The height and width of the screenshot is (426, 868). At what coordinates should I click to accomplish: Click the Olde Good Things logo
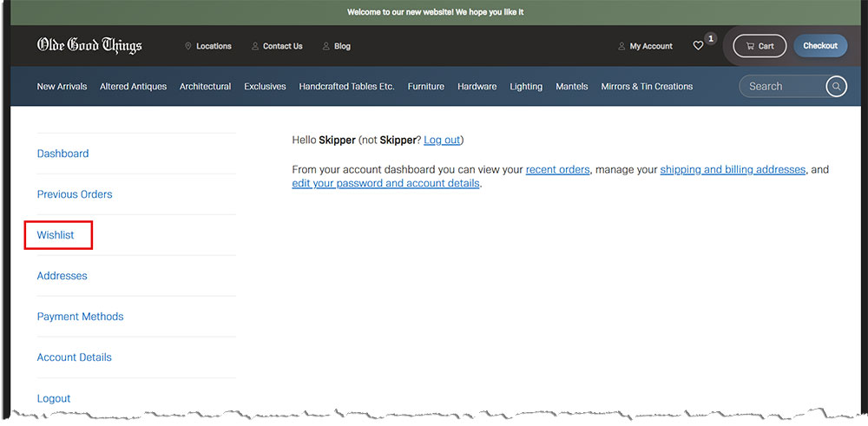(89, 45)
